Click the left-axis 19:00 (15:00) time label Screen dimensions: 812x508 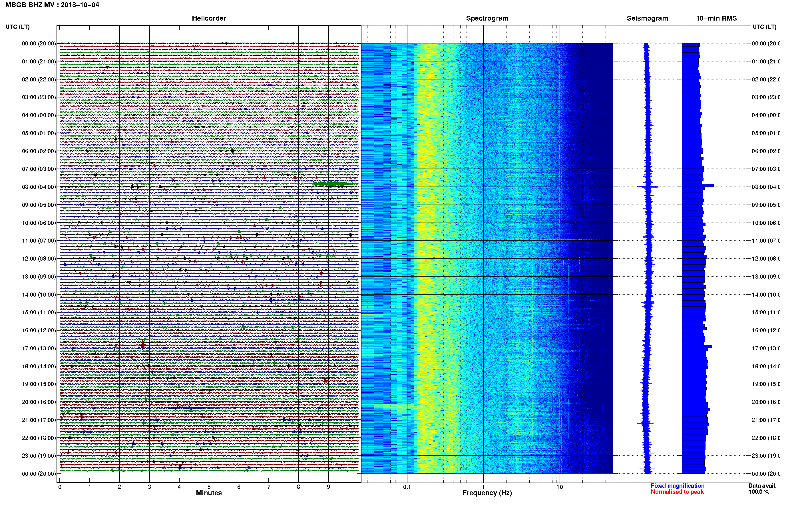[39, 384]
